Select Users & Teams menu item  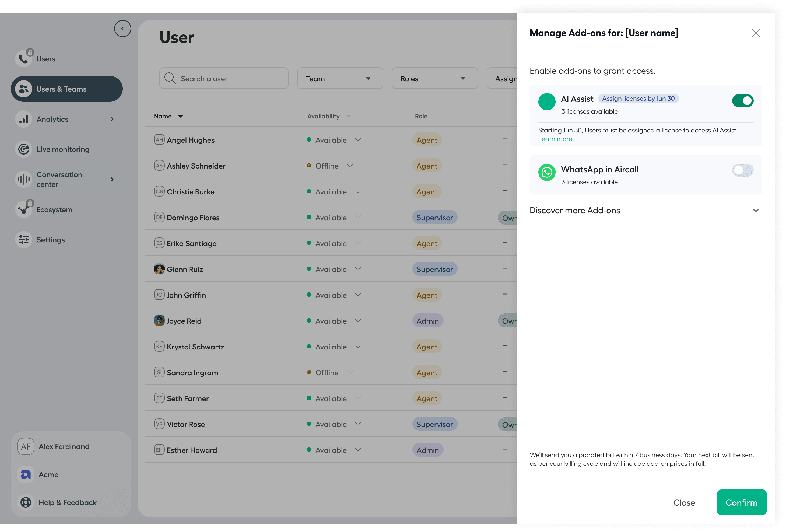[x=67, y=89]
